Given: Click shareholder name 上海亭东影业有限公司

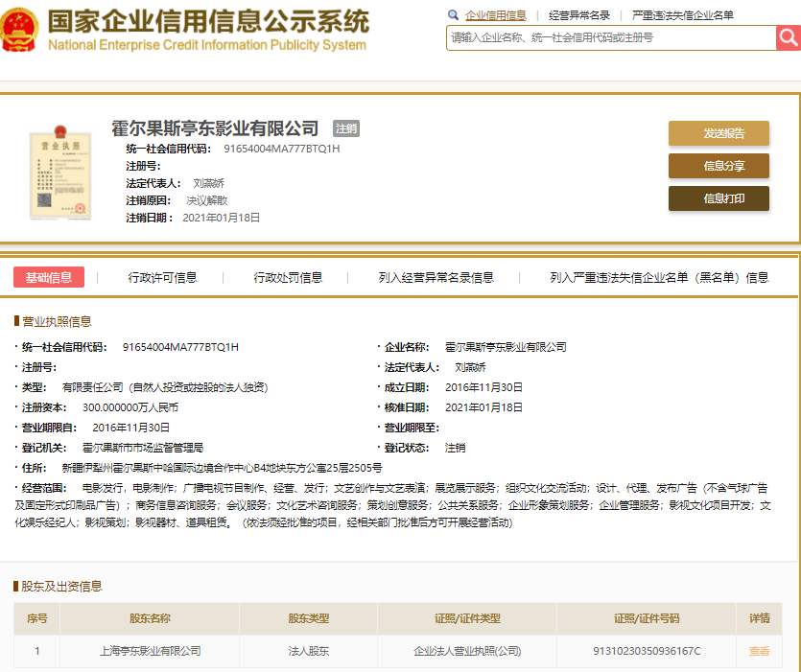Looking at the screenshot, I should 150,651.
